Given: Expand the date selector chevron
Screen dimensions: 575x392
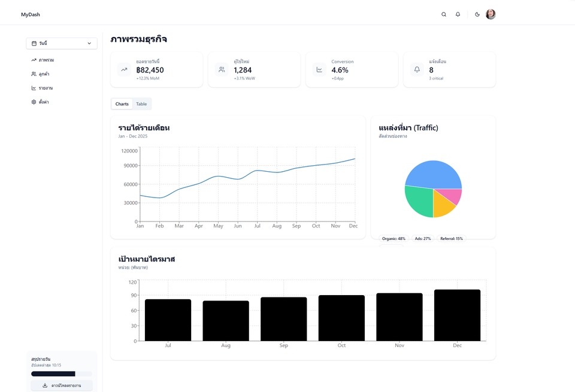Looking at the screenshot, I should [x=89, y=43].
